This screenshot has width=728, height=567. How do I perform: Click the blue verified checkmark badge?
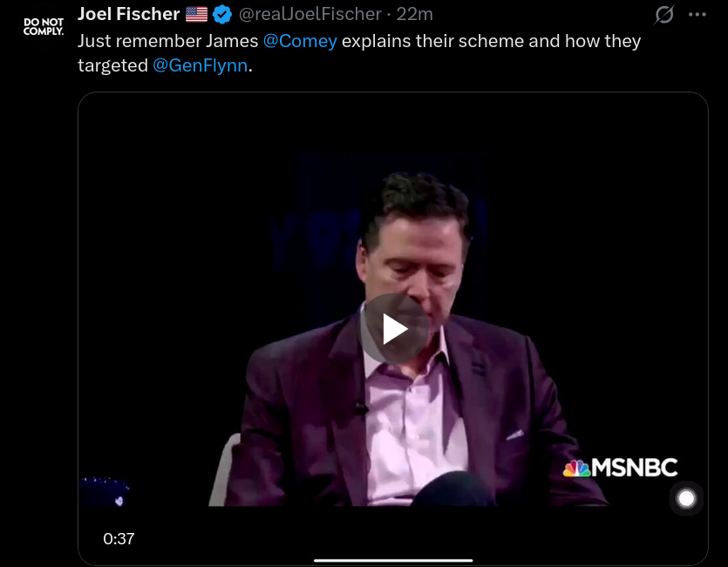(x=221, y=15)
